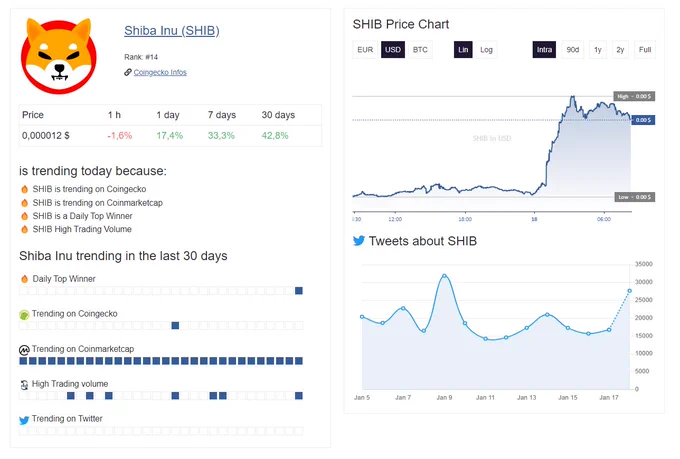Click the Twitter bird next to Trending on Twitter
Screen dimensions: 680x459
pyautogui.click(x=24, y=420)
